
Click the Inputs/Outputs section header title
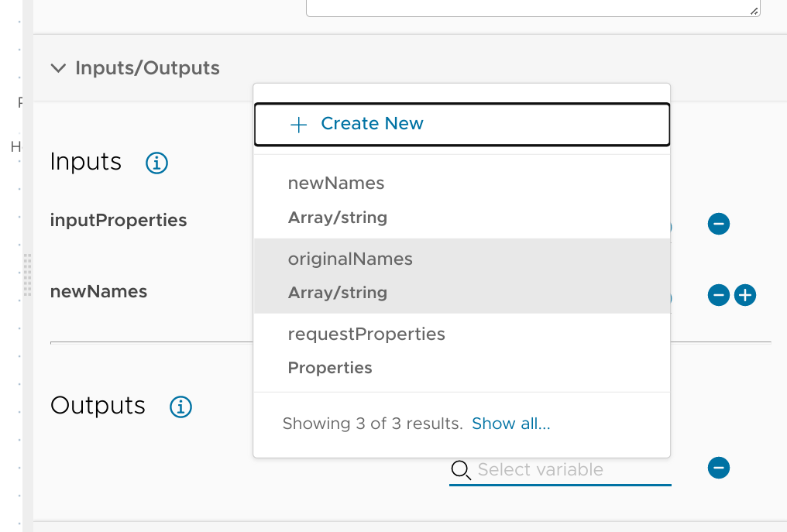147,68
